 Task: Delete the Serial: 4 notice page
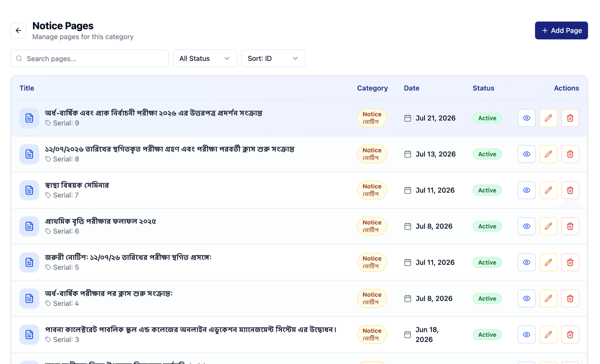pyautogui.click(x=570, y=298)
